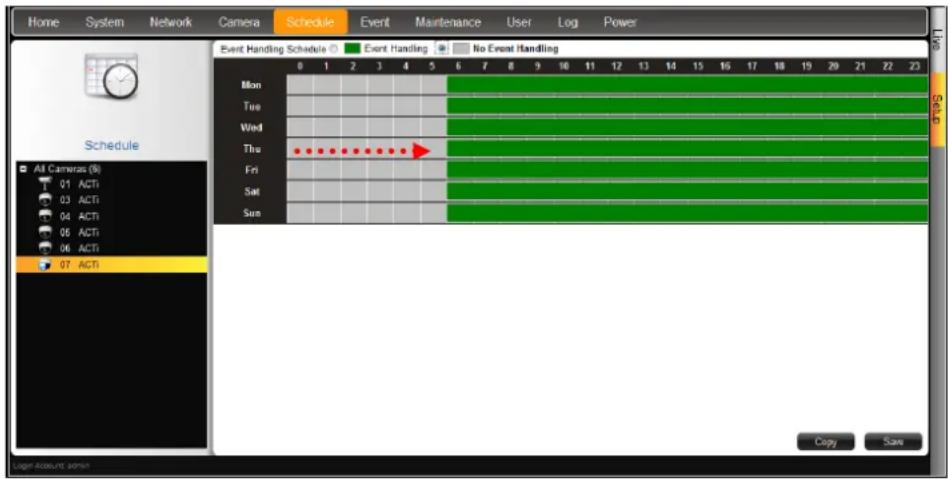This screenshot has height=479, width=948.
Task: Click the Fri row label
Action: [x=252, y=171]
